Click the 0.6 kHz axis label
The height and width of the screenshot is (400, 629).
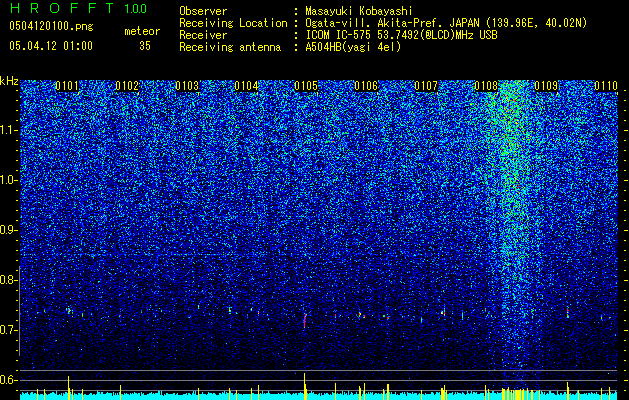click(8, 380)
